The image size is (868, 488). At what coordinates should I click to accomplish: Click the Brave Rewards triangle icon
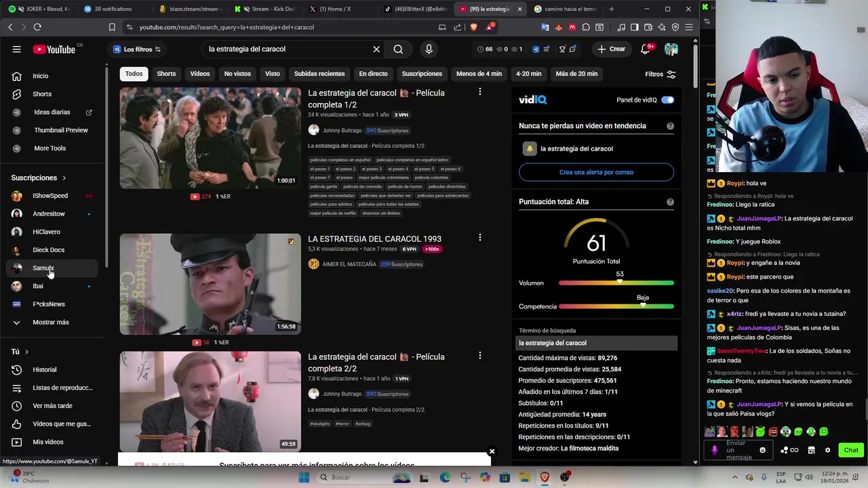[489, 27]
